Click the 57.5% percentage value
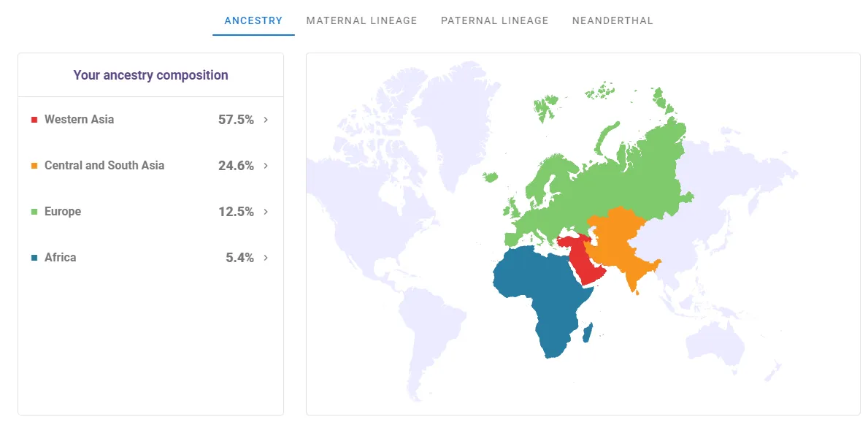This screenshot has width=868, height=433. [x=235, y=119]
